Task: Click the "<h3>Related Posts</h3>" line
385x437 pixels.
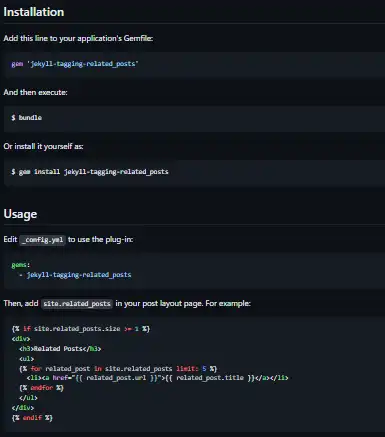Action: 60,349
